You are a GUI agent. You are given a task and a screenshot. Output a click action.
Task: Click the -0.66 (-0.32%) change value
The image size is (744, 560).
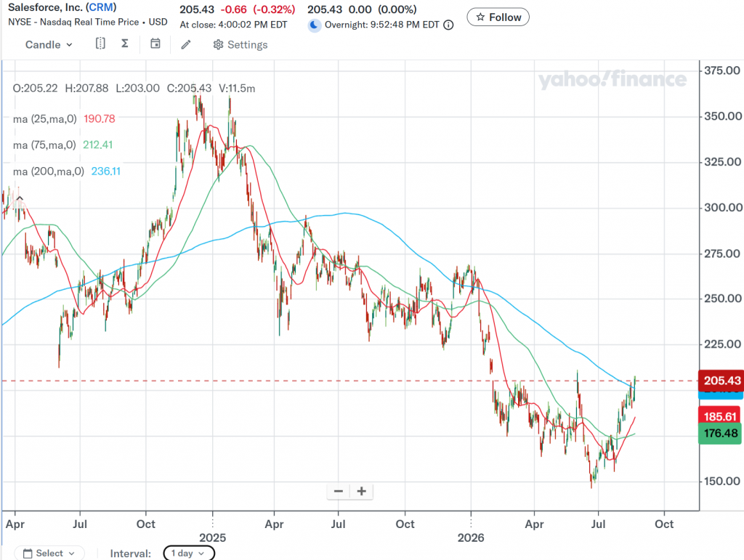pos(259,9)
